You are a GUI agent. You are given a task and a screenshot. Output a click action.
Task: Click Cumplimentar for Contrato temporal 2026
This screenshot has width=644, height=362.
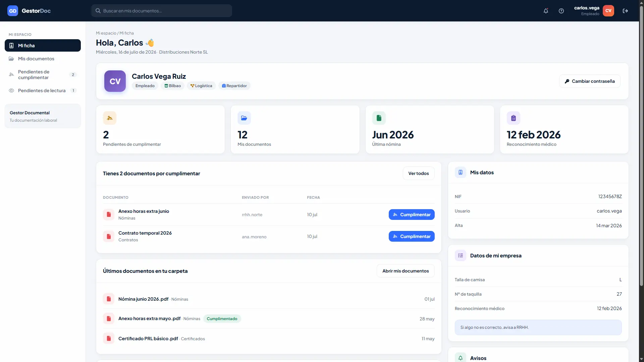click(x=412, y=236)
